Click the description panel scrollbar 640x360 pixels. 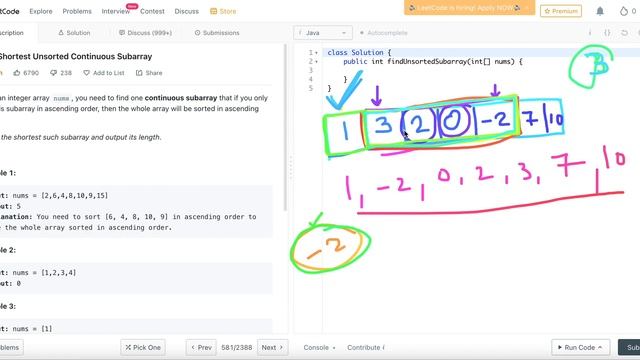pos(285,127)
